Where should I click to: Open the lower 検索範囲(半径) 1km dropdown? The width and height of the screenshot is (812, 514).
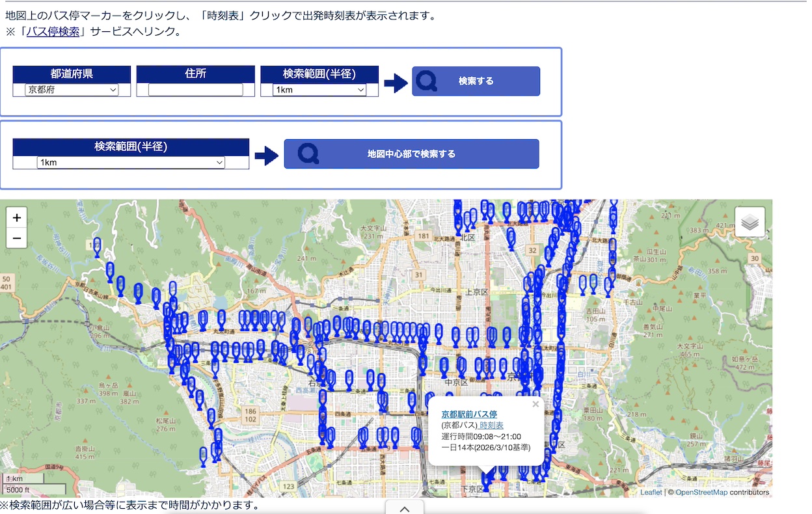click(131, 163)
